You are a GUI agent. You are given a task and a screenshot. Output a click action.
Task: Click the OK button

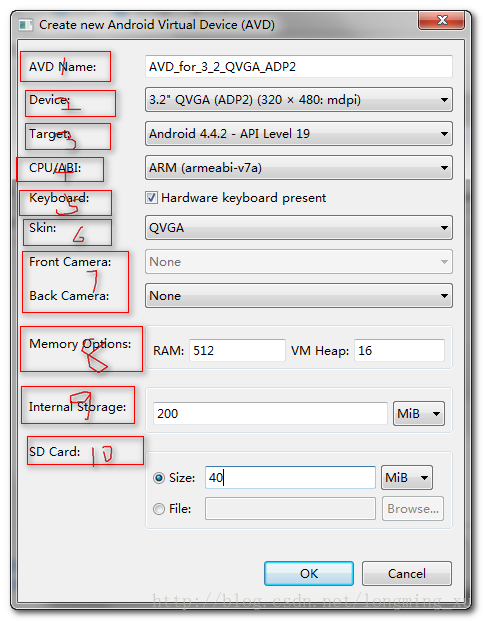pos(309,573)
